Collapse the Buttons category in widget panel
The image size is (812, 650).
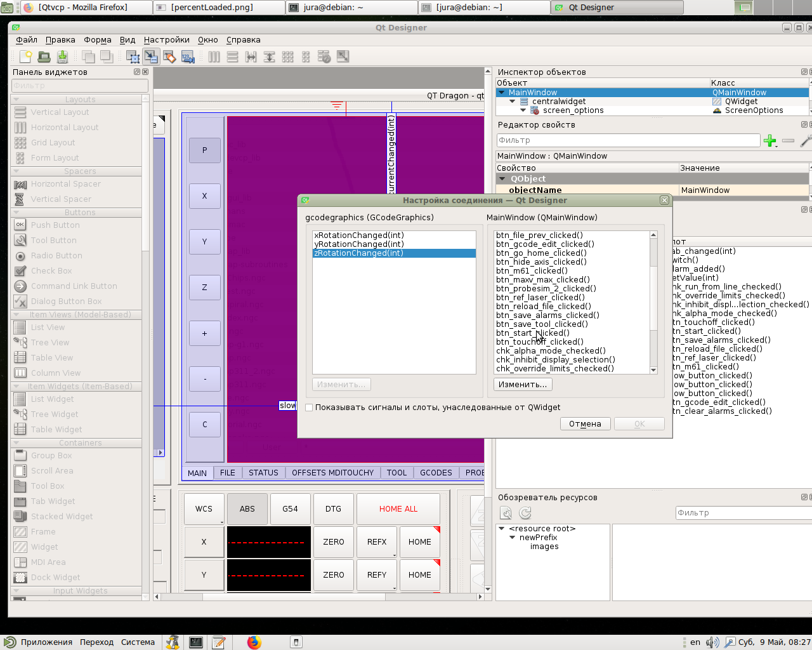point(16,212)
